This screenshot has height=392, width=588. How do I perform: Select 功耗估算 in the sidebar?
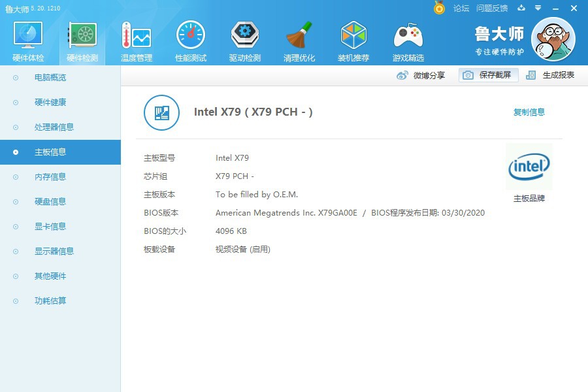pos(60,301)
